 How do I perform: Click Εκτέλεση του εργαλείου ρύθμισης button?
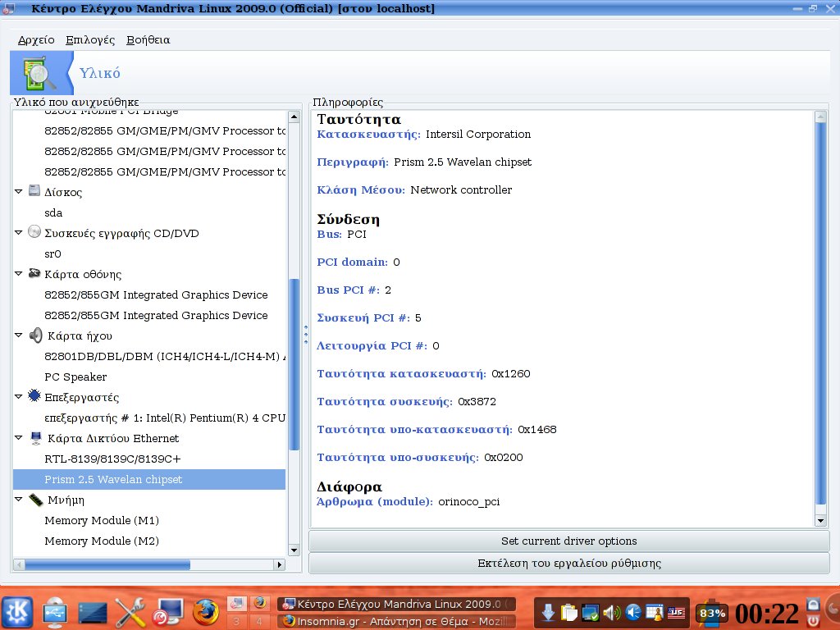(x=569, y=564)
